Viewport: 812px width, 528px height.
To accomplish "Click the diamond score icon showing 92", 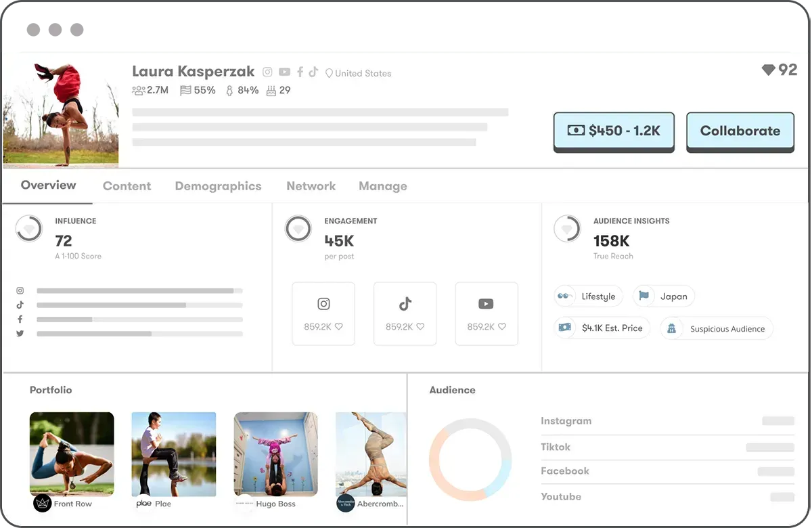I will click(768, 70).
